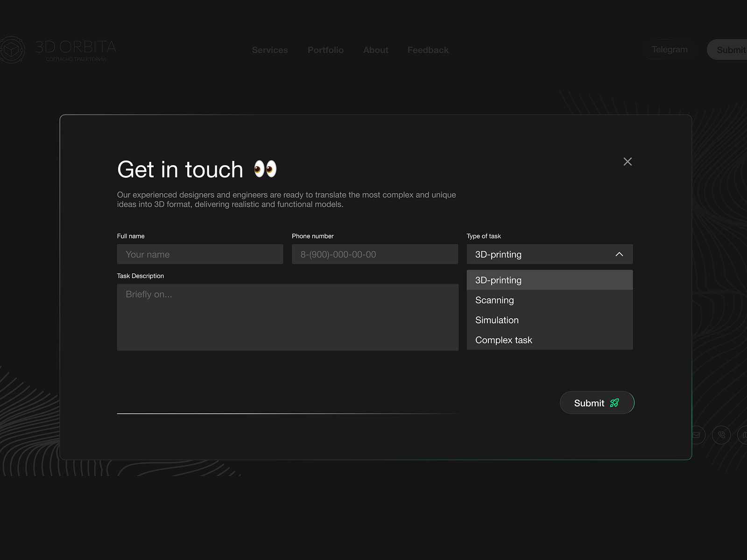Close the Get in touch dialog
This screenshot has width=747, height=560.
627,161
